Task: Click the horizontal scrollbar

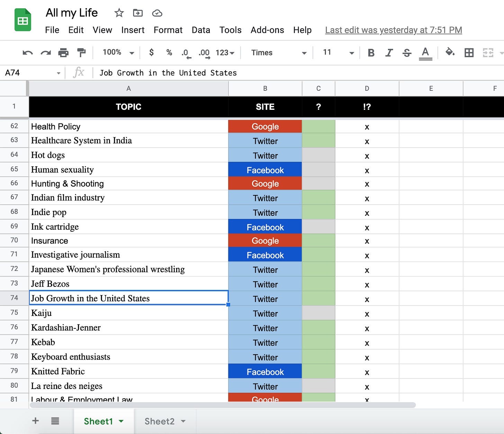Action: click(223, 405)
